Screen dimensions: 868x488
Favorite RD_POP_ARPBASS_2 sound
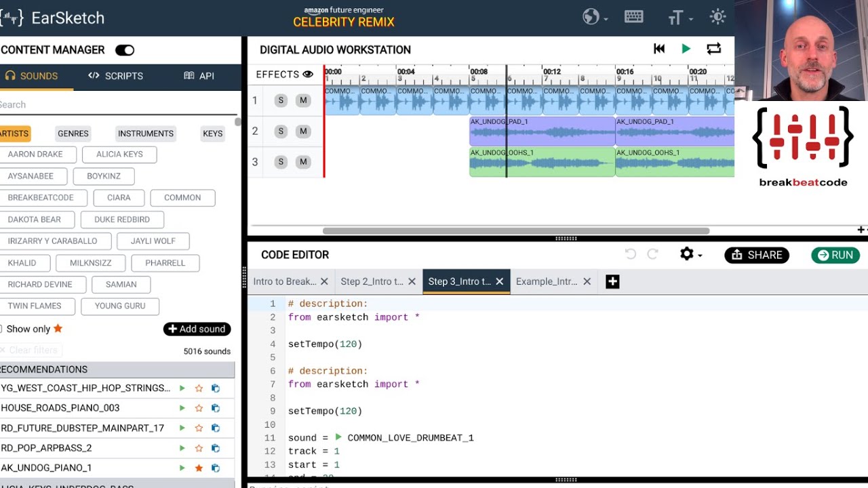199,448
